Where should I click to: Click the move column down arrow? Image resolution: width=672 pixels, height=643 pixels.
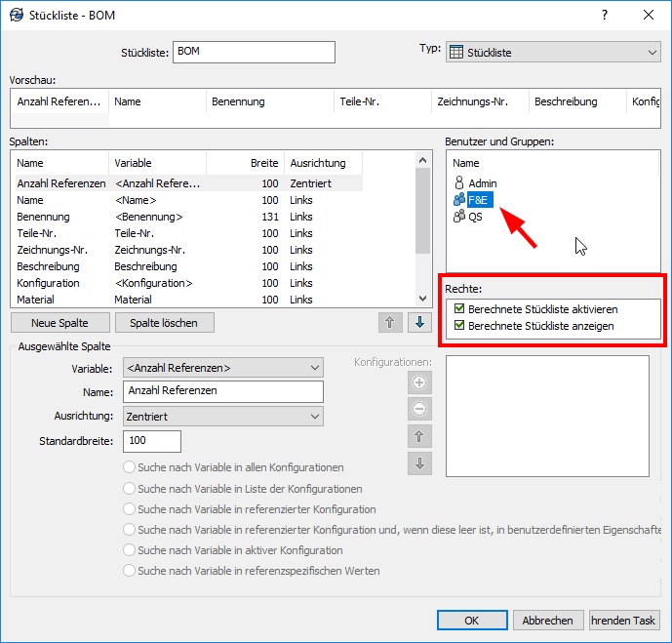[419, 323]
